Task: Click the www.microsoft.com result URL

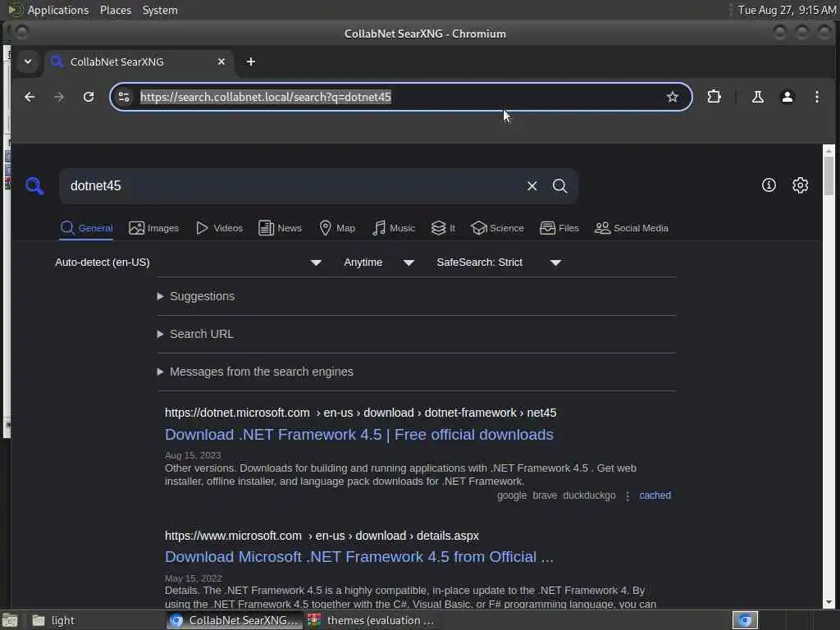Action: tap(322, 536)
